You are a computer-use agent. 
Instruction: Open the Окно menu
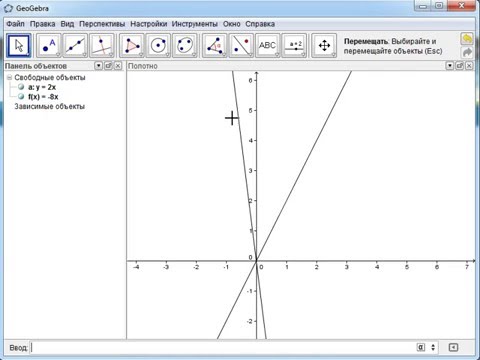tap(232, 24)
